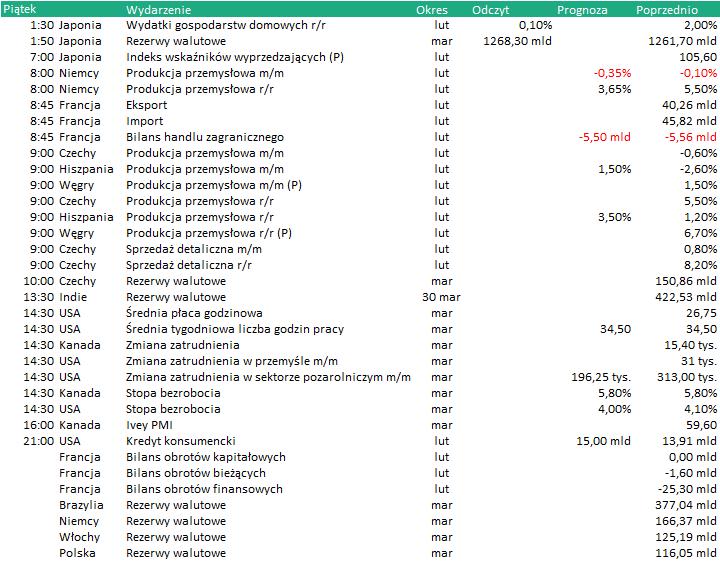This screenshot has width=720, height=561.
Task: Select the red forecast '-0,35%'
Action: point(612,73)
